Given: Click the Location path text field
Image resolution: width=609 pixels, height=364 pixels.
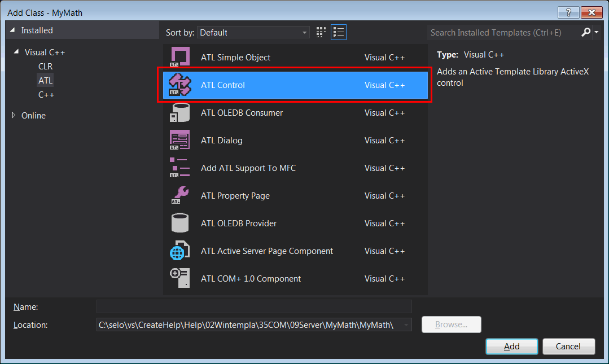Looking at the screenshot, I should pyautogui.click(x=248, y=324).
